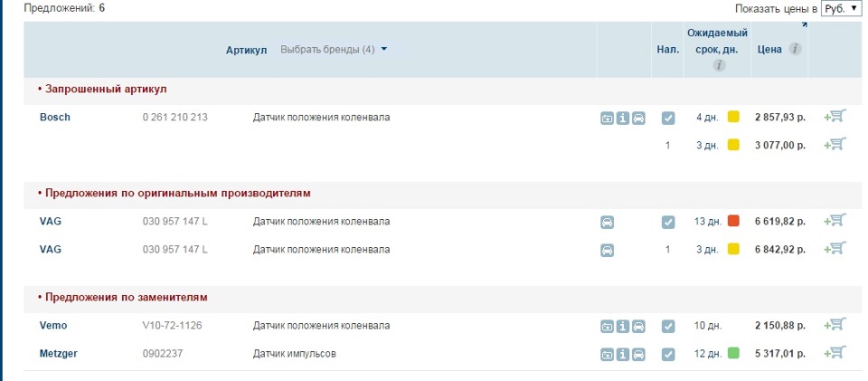The image size is (868, 381).
Task: Open the Bosch brand link
Action: 54,117
